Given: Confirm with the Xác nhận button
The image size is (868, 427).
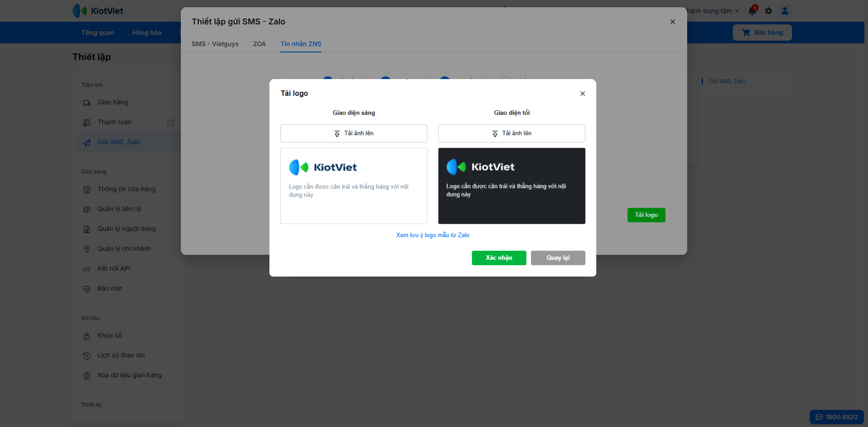Looking at the screenshot, I should pos(499,258).
